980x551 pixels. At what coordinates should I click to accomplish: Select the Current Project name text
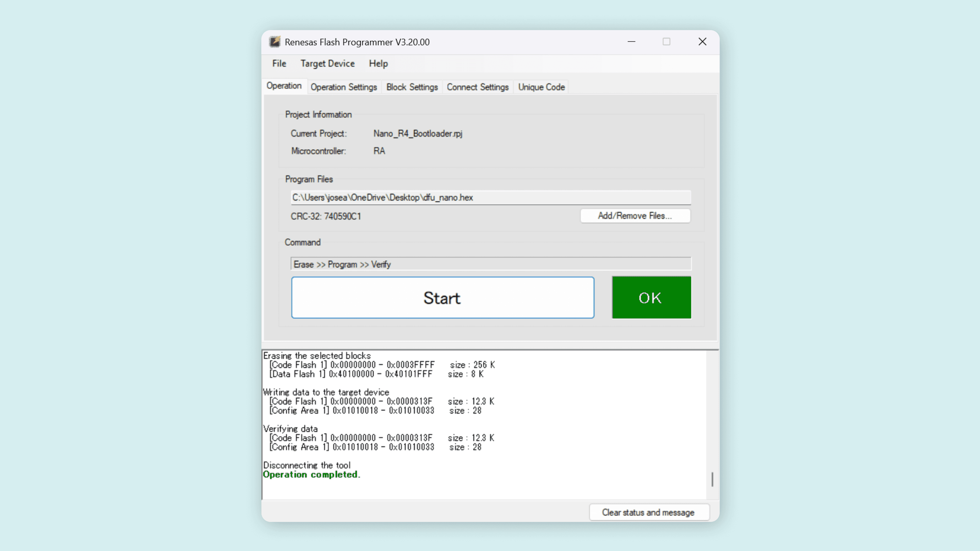click(417, 133)
